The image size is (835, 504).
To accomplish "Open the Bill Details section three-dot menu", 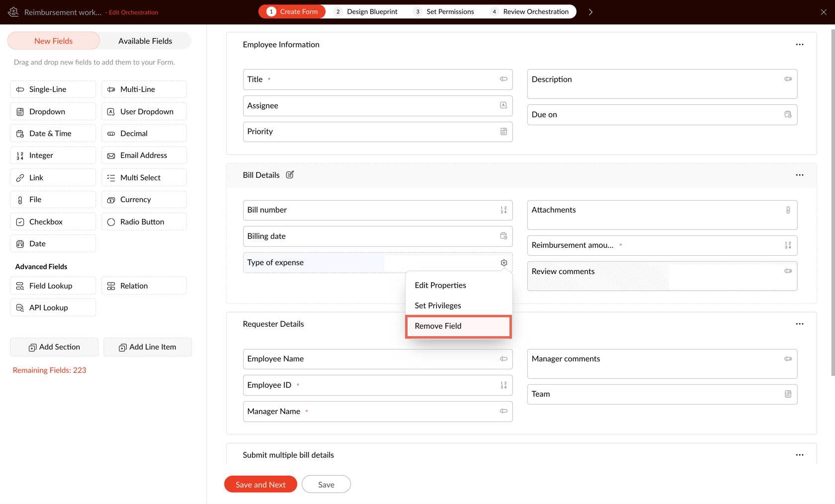I will click(x=799, y=175).
